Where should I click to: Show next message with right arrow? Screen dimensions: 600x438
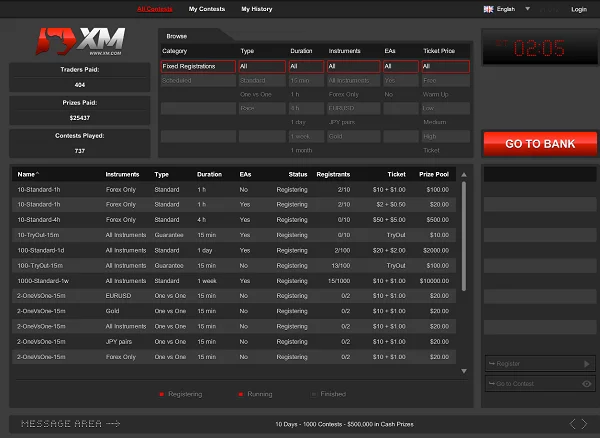point(584,424)
